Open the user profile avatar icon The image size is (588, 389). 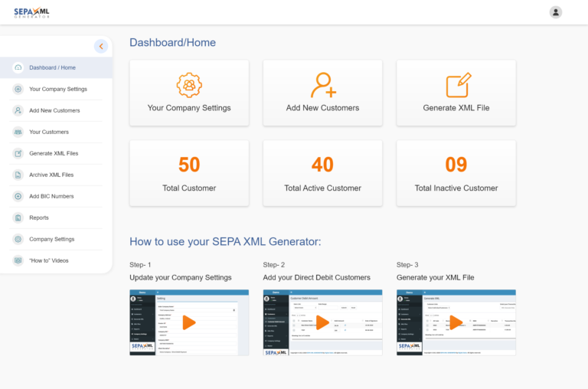(x=556, y=12)
